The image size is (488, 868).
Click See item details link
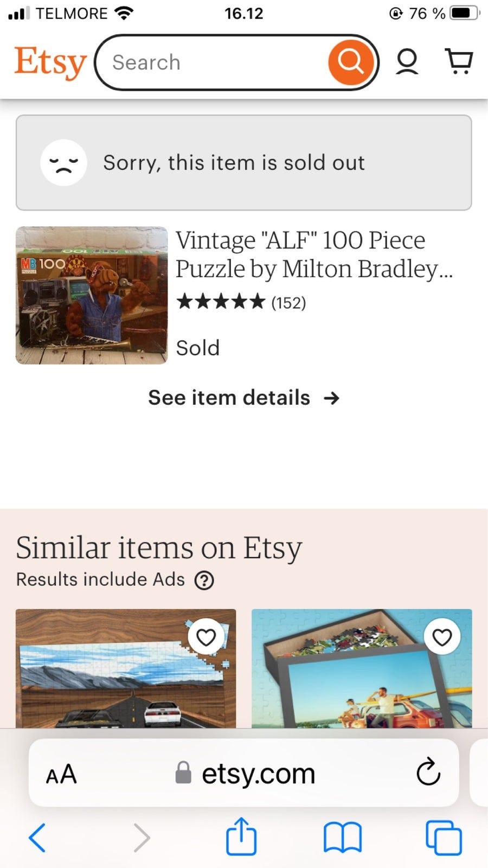coord(244,398)
